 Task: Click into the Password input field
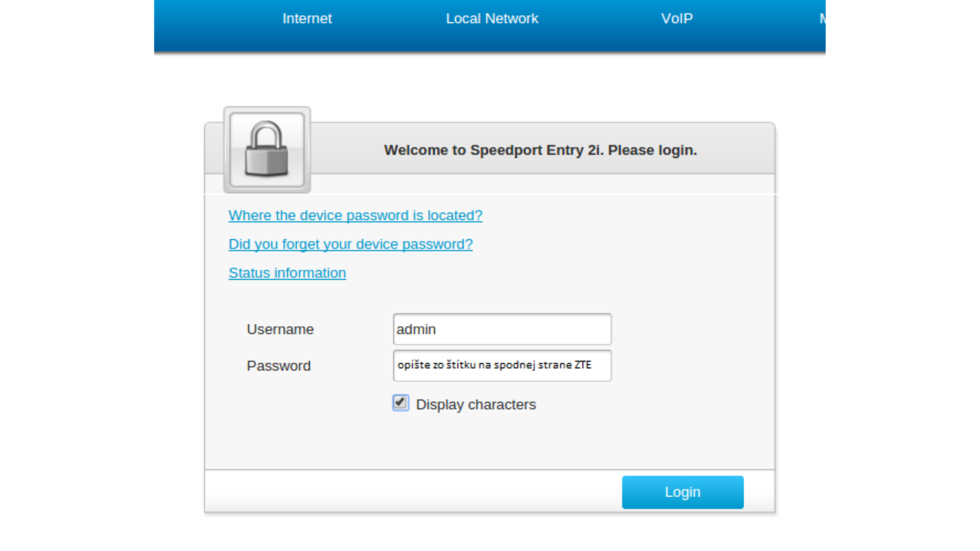[502, 366]
